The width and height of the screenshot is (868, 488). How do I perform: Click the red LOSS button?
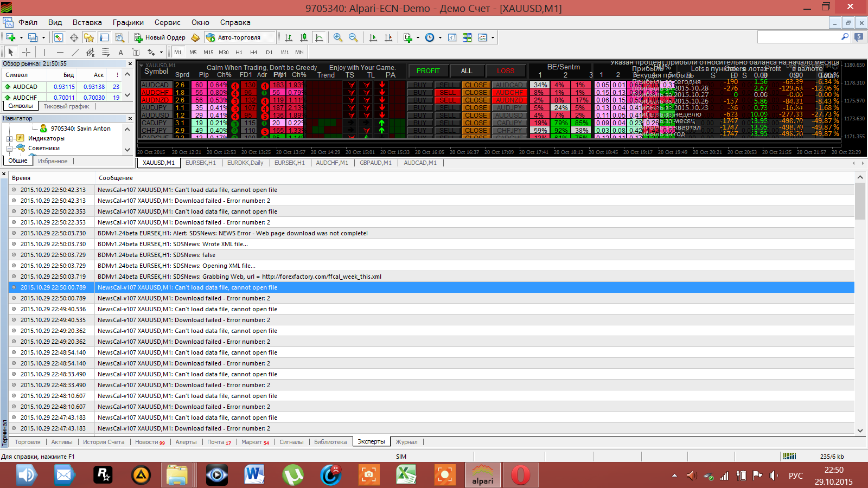[x=506, y=71]
